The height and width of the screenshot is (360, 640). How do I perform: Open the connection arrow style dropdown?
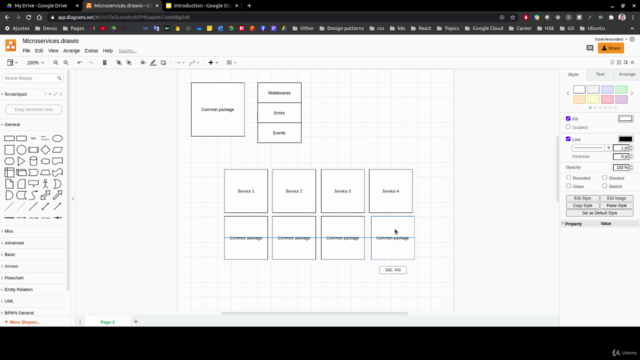coord(180,63)
